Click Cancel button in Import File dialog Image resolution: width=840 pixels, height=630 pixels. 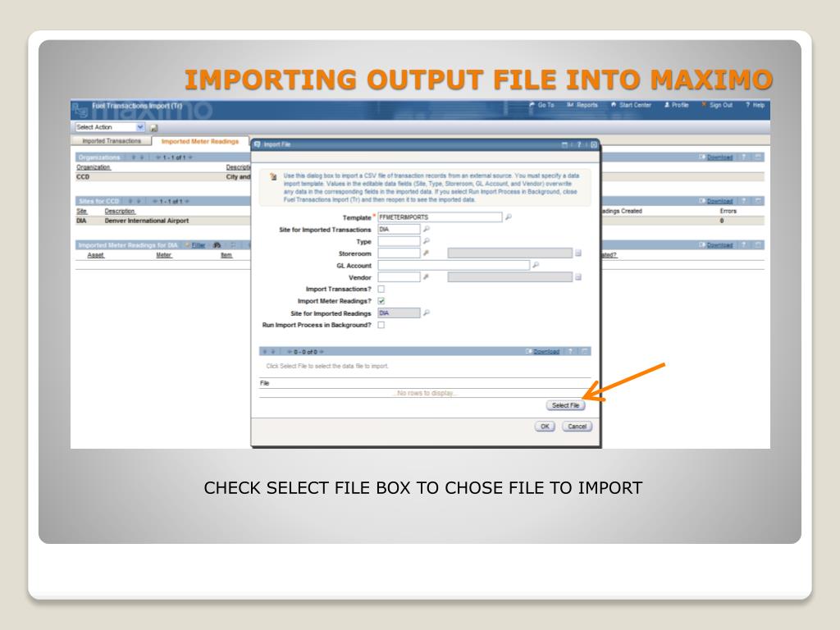point(577,427)
